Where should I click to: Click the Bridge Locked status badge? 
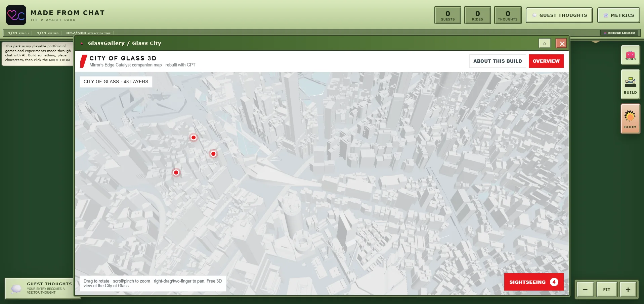click(619, 33)
